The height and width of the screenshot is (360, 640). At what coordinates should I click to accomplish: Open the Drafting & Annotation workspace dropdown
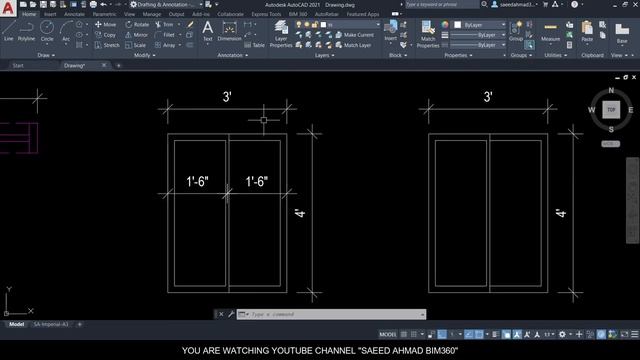167,4
